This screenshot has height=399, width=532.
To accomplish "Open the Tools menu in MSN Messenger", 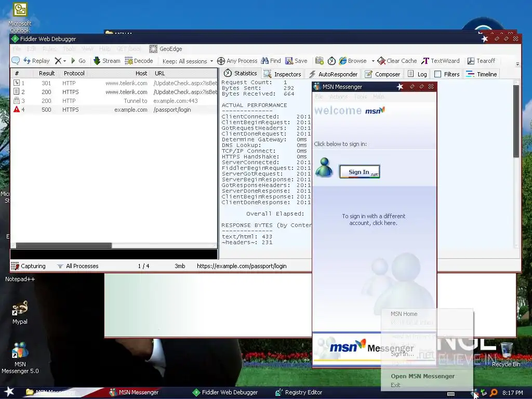I will pyautogui.click(x=361, y=97).
